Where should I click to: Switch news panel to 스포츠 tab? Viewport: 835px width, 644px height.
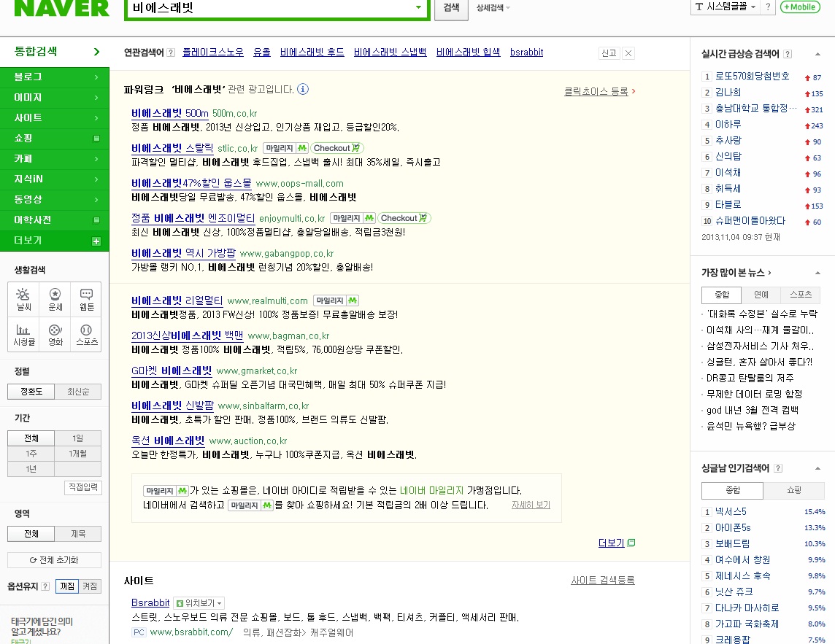click(x=801, y=295)
